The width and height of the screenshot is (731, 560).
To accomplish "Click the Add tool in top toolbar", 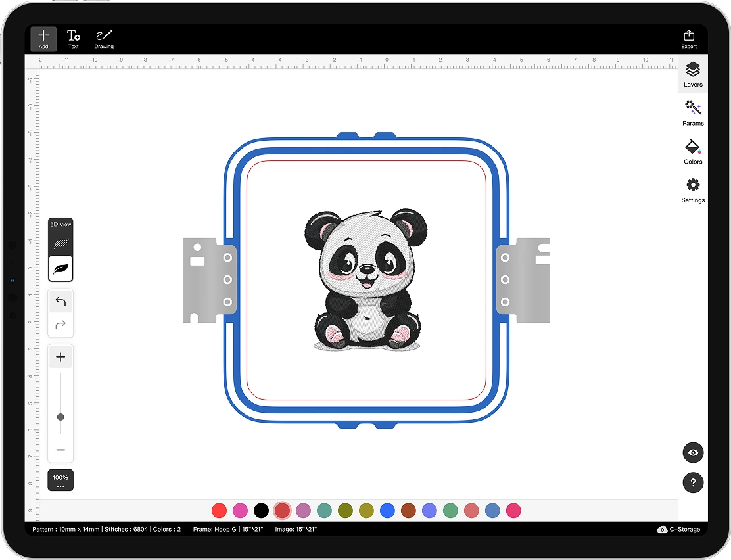I will click(x=43, y=39).
